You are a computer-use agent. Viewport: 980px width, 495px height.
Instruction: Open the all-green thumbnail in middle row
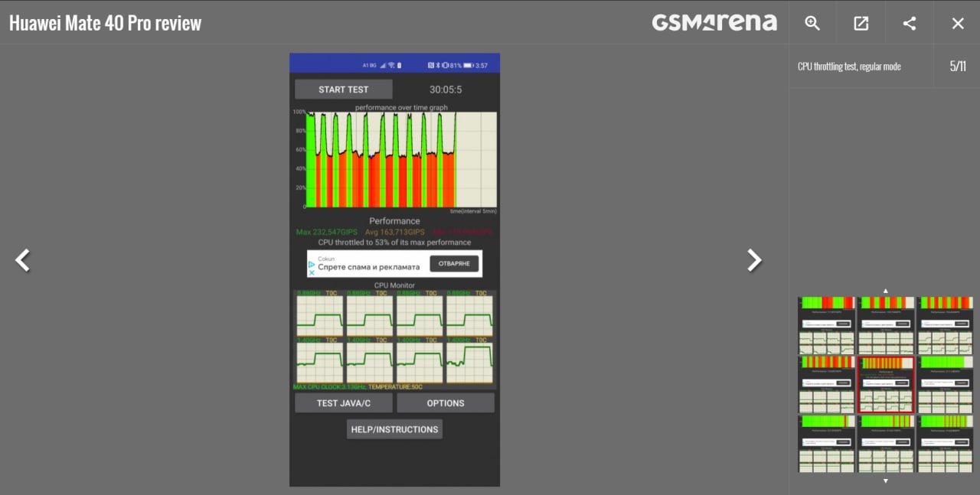click(x=946, y=385)
